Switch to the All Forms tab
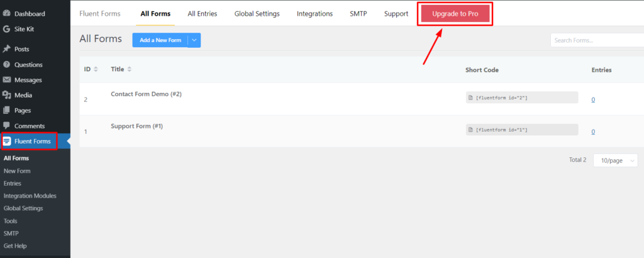 [155, 14]
